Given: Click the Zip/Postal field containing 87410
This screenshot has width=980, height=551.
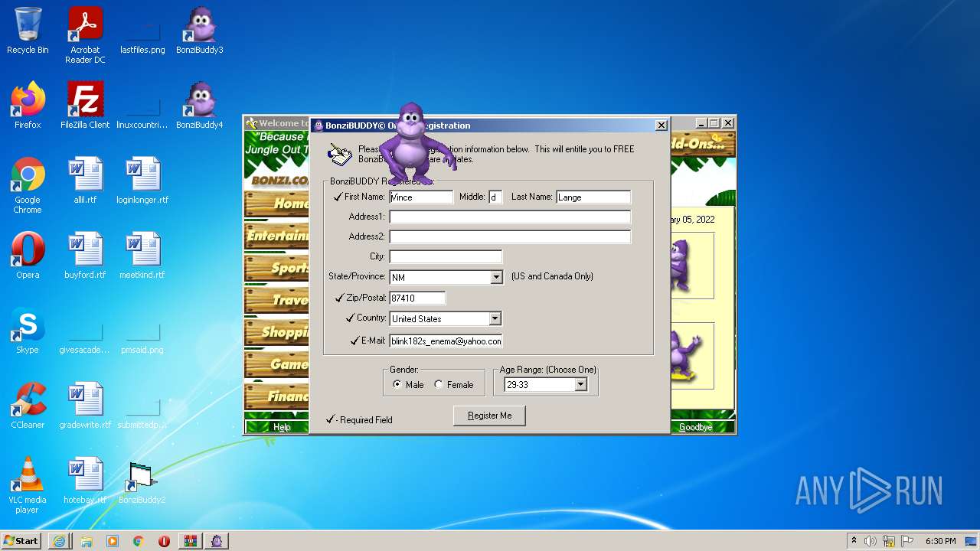Looking at the screenshot, I should coord(417,298).
